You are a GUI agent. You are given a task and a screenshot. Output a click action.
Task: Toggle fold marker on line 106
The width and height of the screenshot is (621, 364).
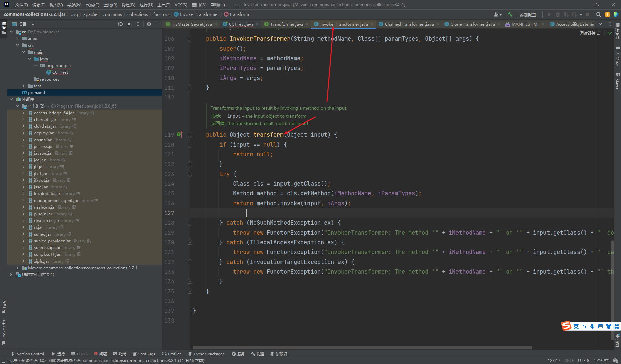coord(190,39)
